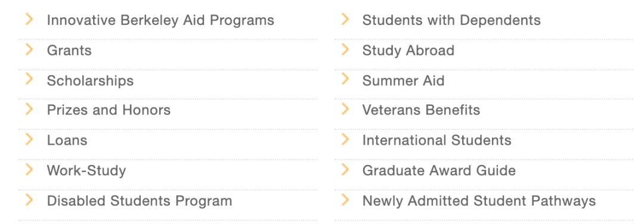Click the chevron icon before Work-Study
644x224 pixels.
[x=29, y=169]
